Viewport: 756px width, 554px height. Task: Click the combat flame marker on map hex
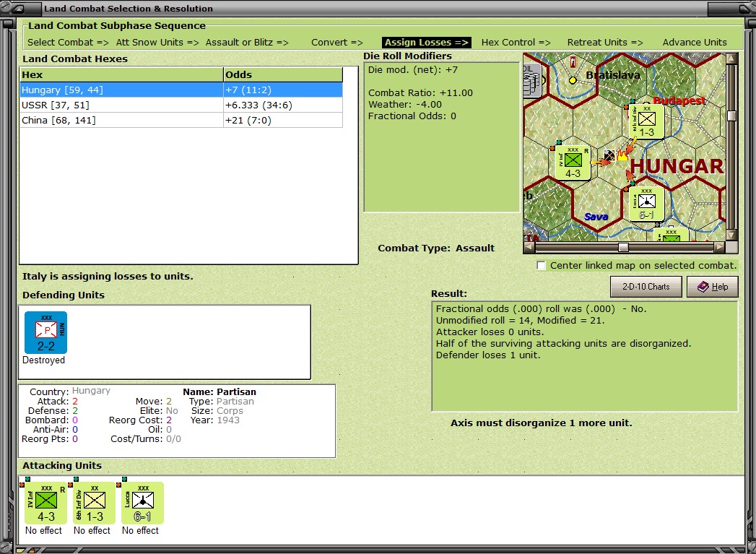click(622, 155)
